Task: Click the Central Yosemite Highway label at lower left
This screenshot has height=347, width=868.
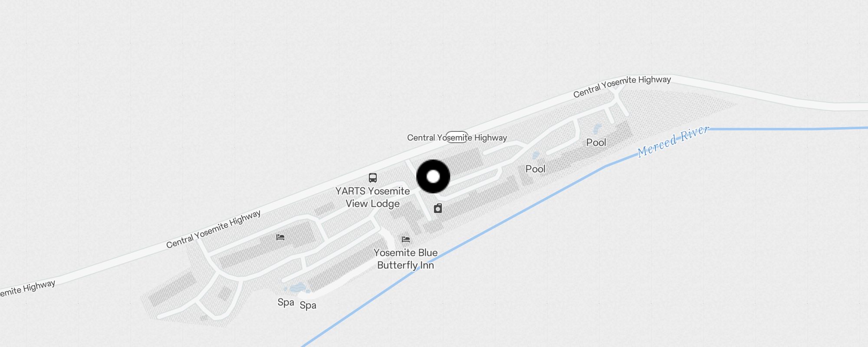Action: 214,229
